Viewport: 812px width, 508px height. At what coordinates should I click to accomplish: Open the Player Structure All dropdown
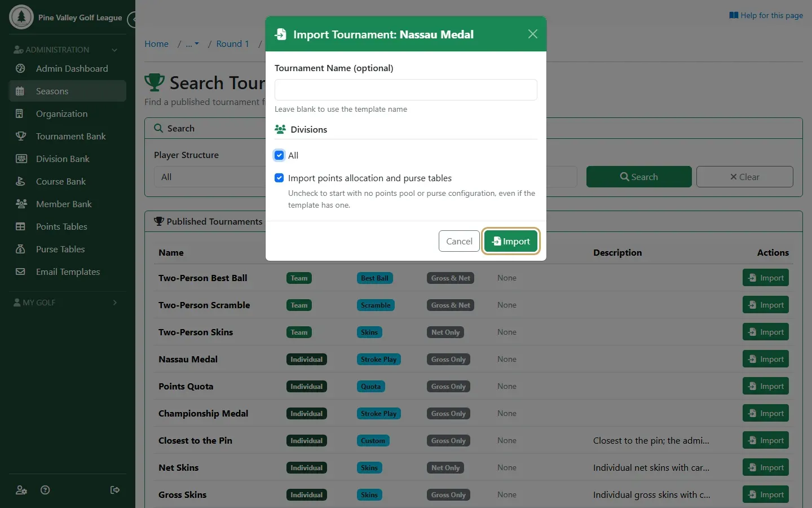click(209, 177)
